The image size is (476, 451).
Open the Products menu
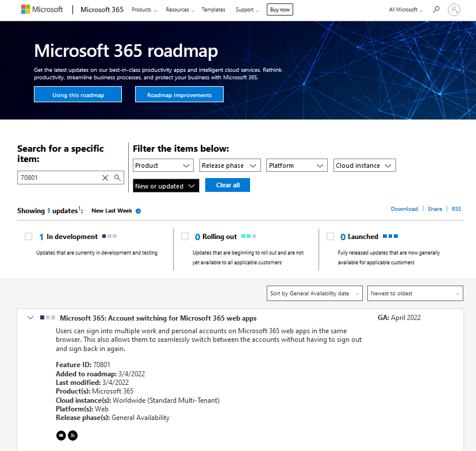click(x=144, y=10)
